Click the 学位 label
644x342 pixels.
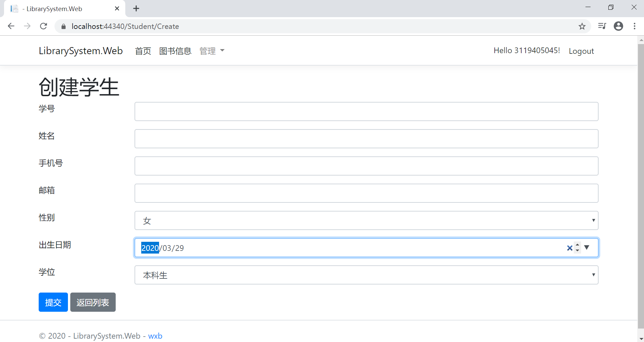coord(47,272)
